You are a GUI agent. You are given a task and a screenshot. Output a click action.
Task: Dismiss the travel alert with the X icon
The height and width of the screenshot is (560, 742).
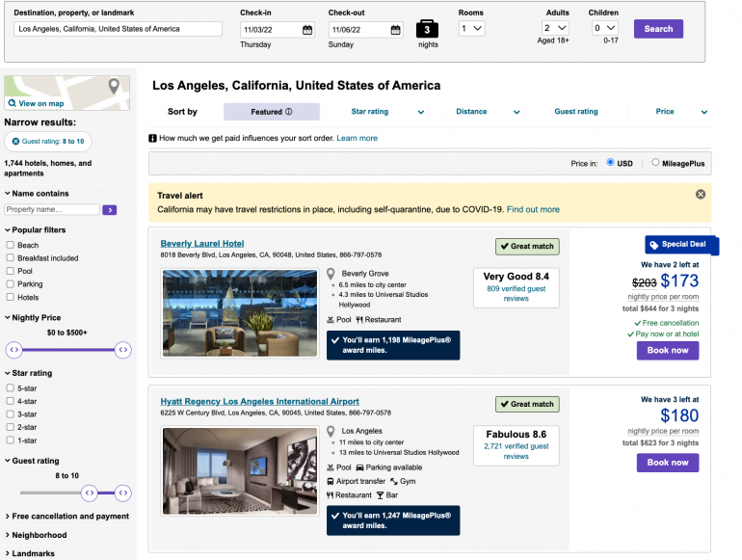(701, 194)
